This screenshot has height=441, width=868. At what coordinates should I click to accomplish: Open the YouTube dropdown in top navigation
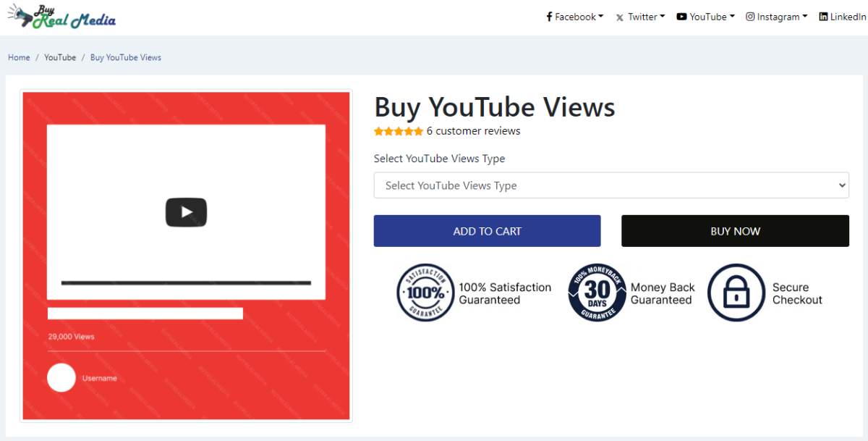pyautogui.click(x=705, y=17)
